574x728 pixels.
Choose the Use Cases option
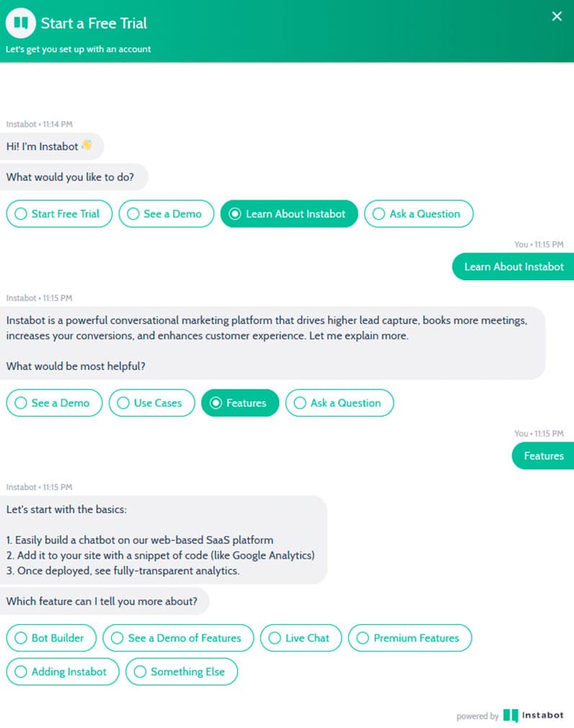[151, 403]
